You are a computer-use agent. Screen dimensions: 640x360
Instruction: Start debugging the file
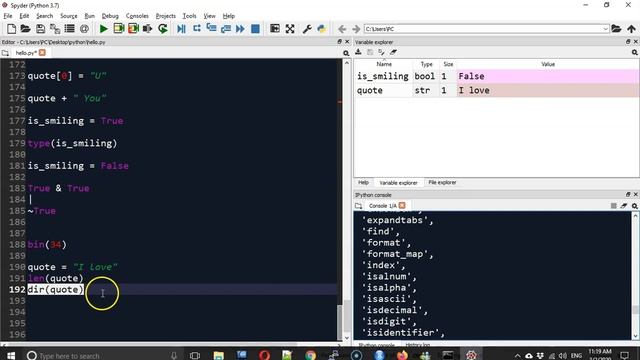[x=181, y=29]
